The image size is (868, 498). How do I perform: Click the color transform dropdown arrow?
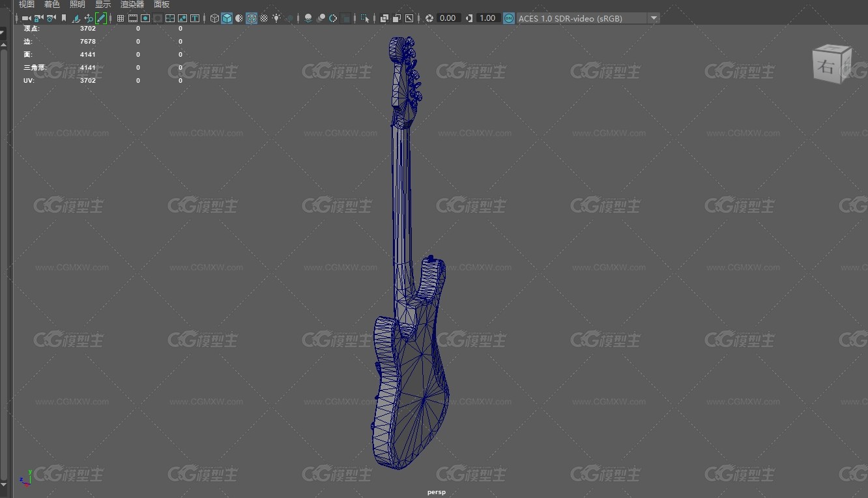tap(654, 18)
